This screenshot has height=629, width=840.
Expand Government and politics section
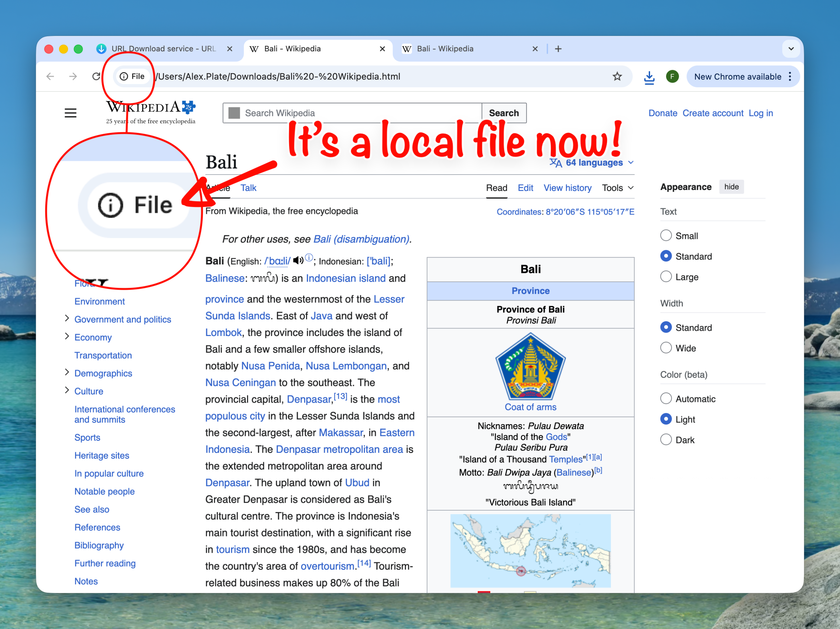click(67, 318)
